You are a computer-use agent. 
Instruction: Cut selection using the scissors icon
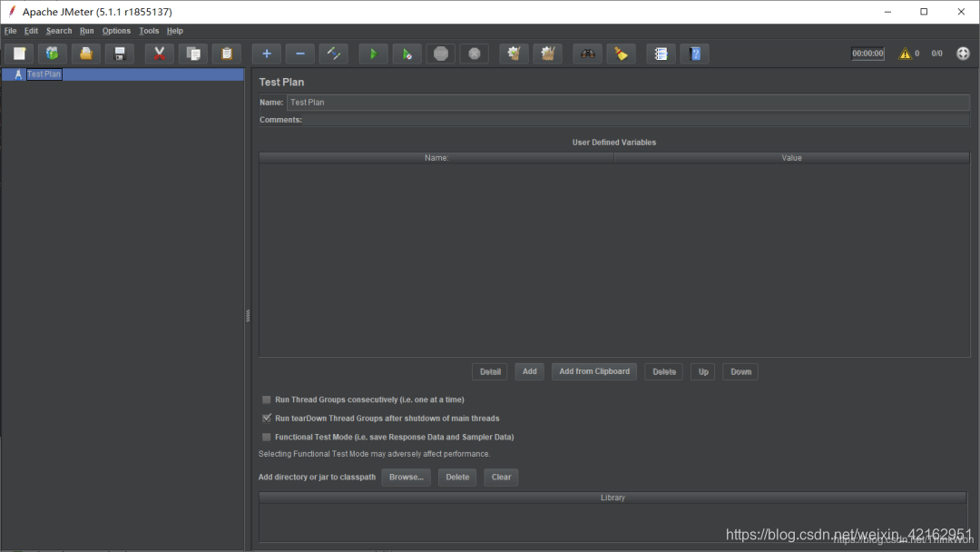(160, 54)
